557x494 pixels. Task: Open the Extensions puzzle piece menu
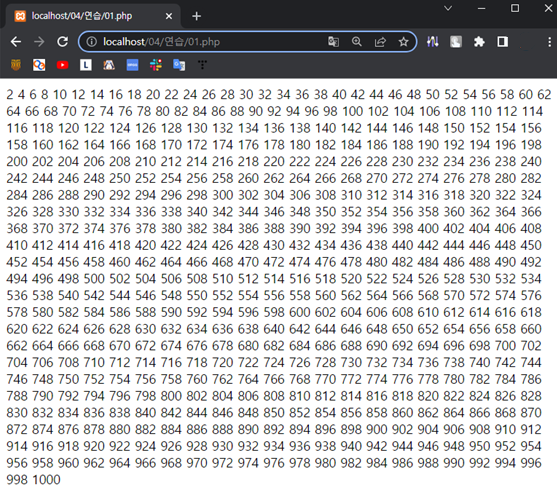(x=479, y=42)
